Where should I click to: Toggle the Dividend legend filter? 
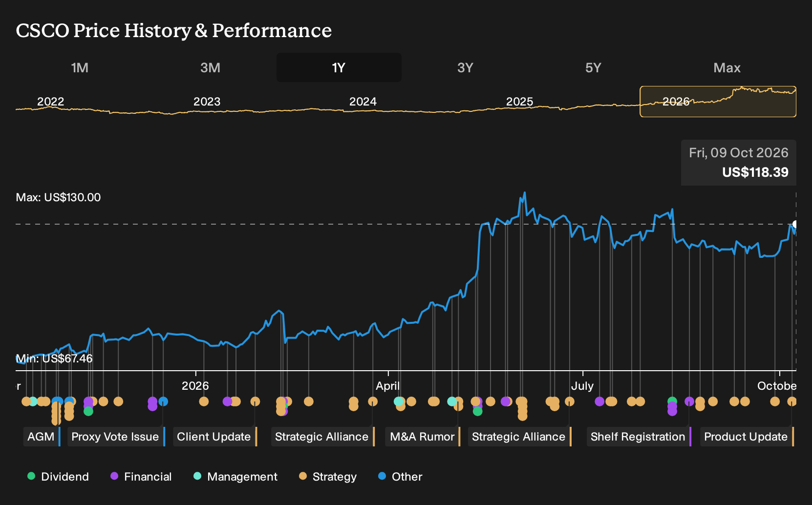[58, 477]
